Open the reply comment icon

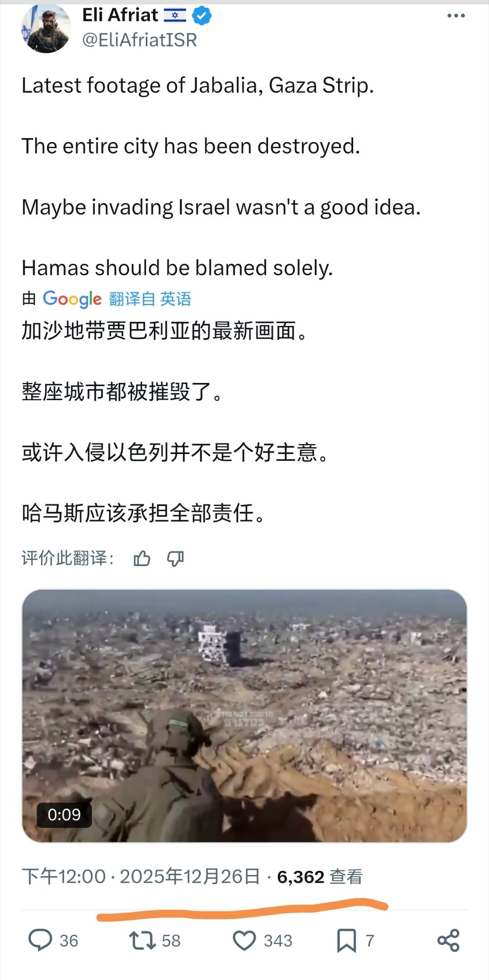coord(40,940)
